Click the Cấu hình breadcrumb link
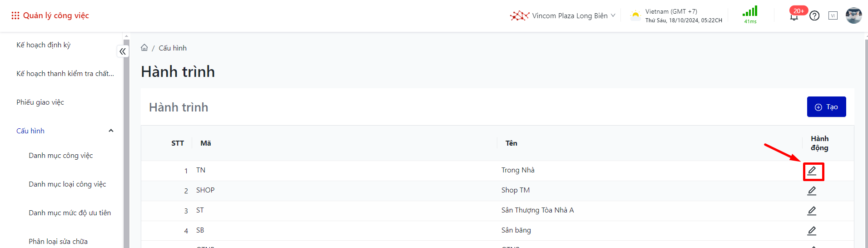The width and height of the screenshot is (868, 248). pyautogui.click(x=173, y=48)
